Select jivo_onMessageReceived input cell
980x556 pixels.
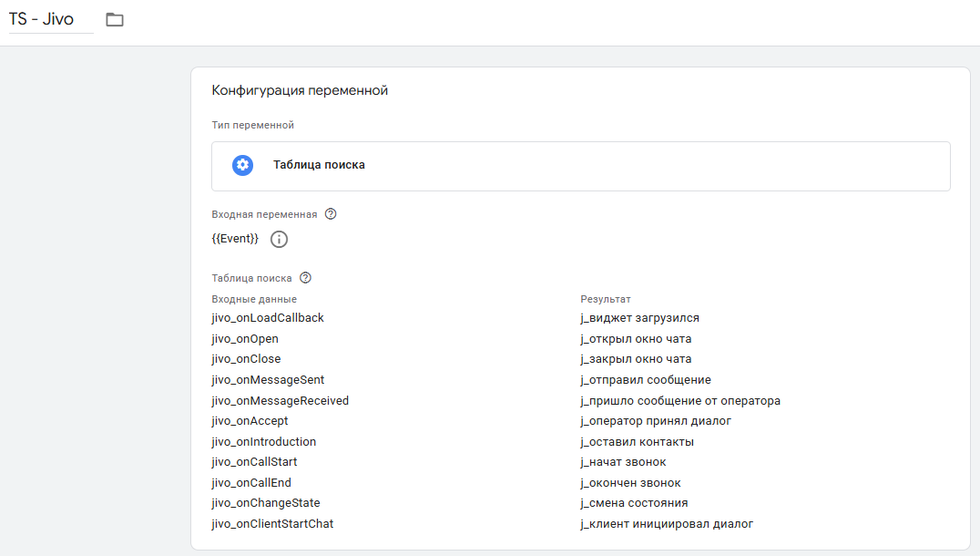point(280,400)
